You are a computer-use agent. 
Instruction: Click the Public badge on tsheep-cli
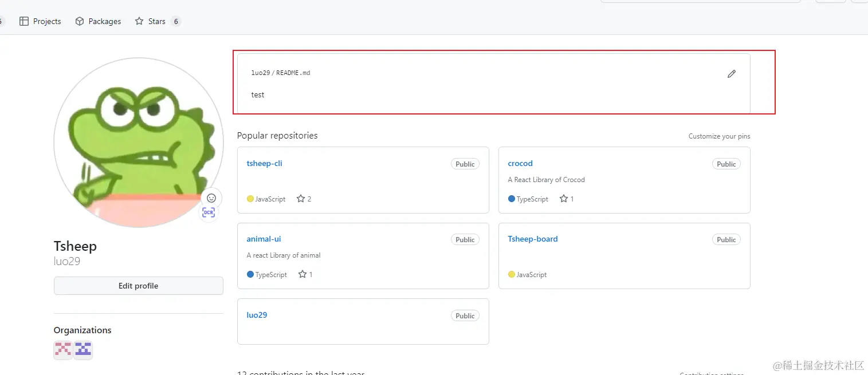click(465, 164)
